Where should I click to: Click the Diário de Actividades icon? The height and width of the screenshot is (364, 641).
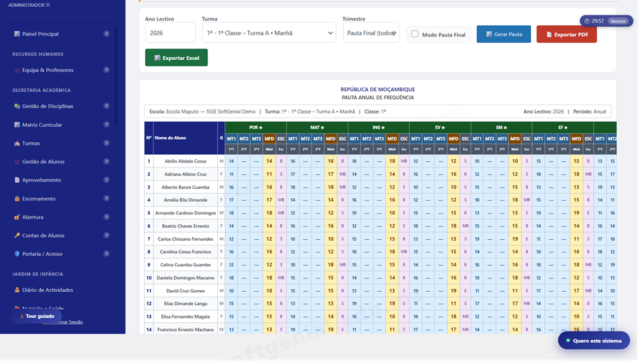point(18,290)
